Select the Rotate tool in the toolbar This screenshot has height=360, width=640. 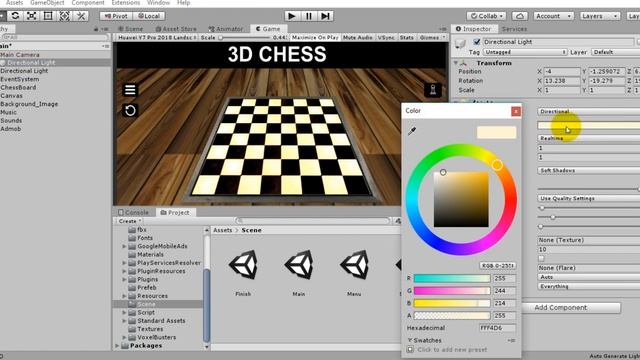(x=15, y=16)
